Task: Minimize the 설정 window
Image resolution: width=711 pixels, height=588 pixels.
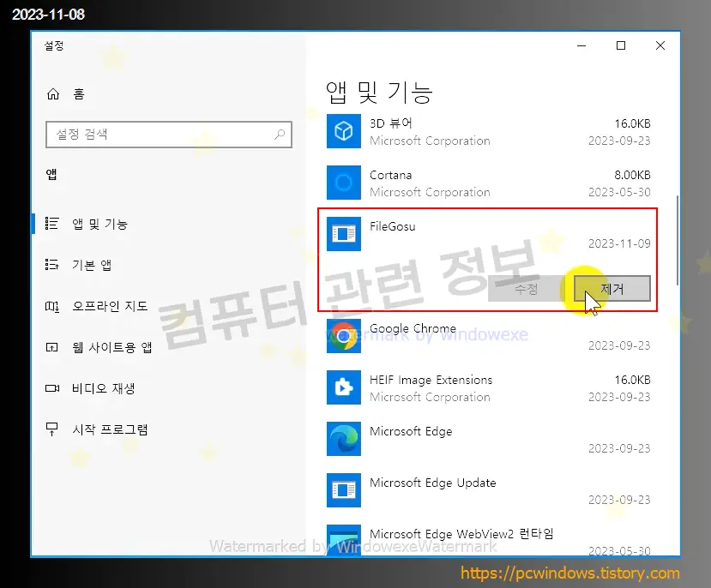Action: coord(581,45)
